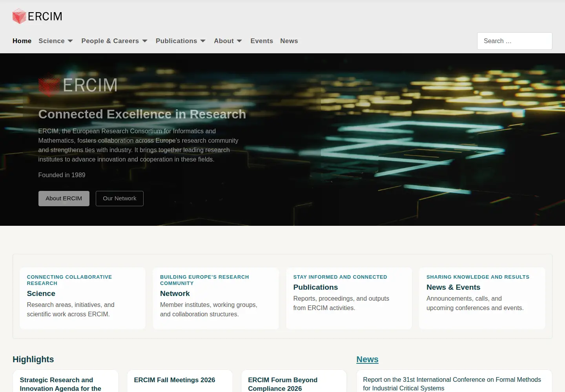The image size is (565, 392).
Task: Go to the Home menu item
Action: [22, 41]
